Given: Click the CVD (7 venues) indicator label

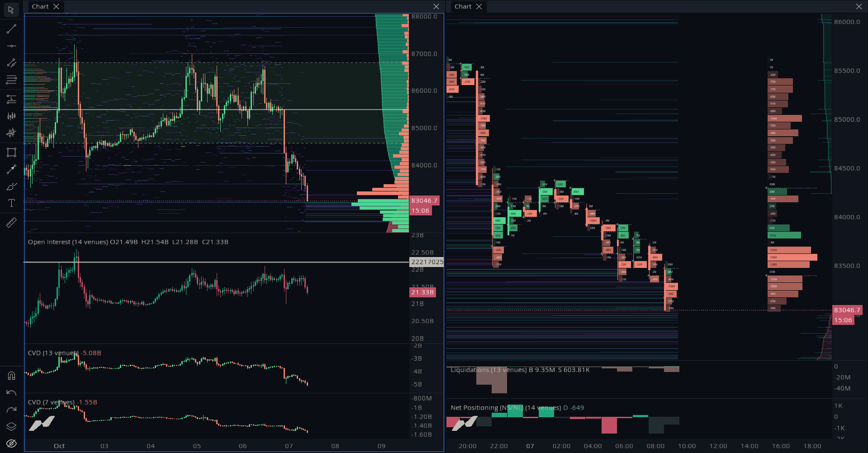Looking at the screenshot, I should (51, 402).
